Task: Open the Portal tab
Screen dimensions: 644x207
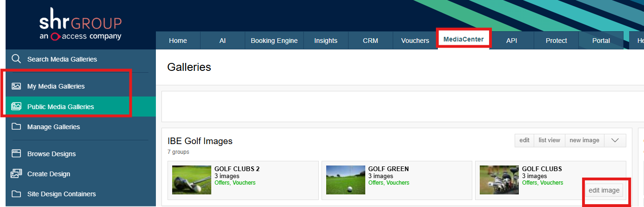Action: [601, 41]
